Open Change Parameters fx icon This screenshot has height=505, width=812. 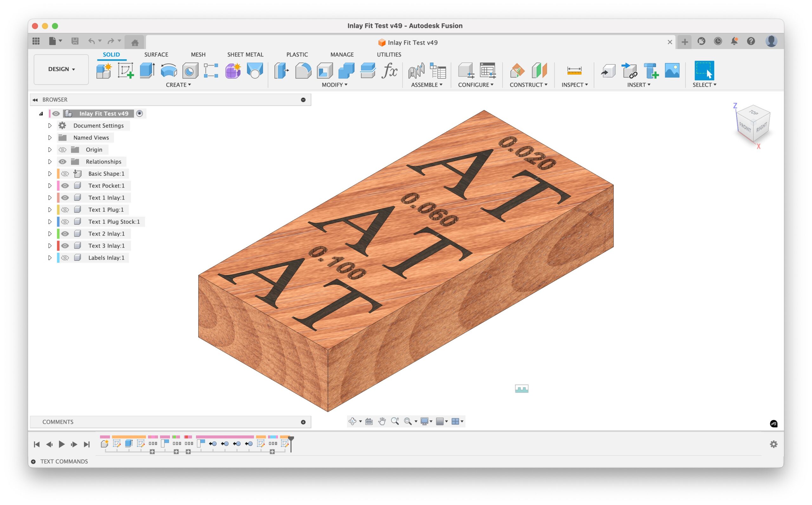click(389, 70)
